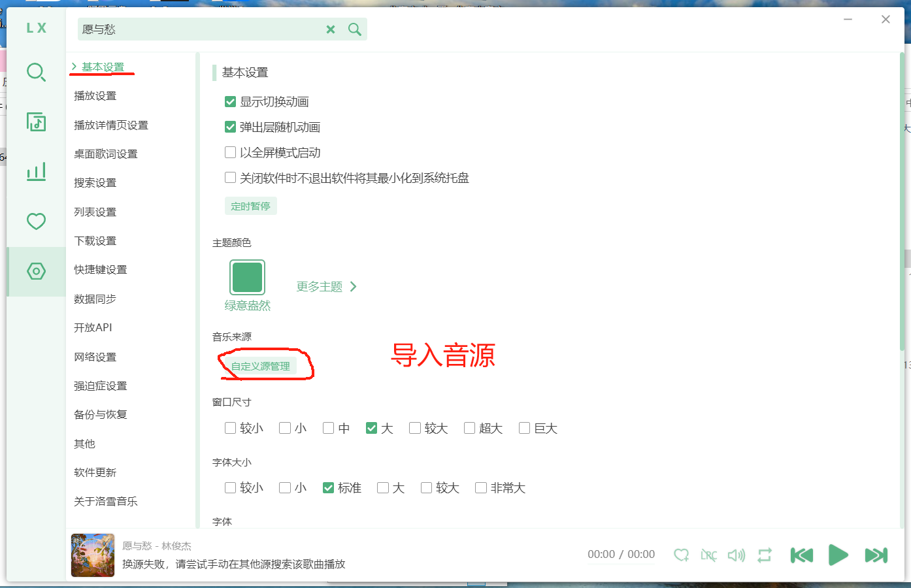This screenshot has height=588, width=911.
Task: Expand 更多主题 theme list
Action: pos(326,287)
